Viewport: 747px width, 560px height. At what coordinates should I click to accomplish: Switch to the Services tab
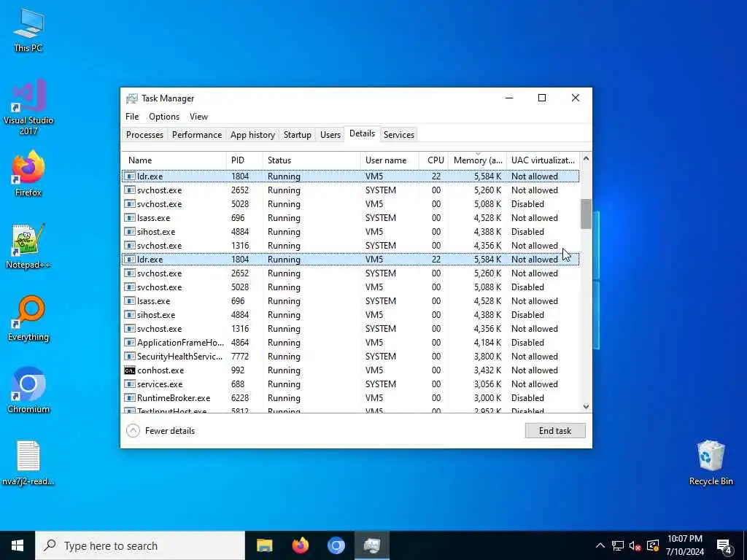click(x=399, y=135)
